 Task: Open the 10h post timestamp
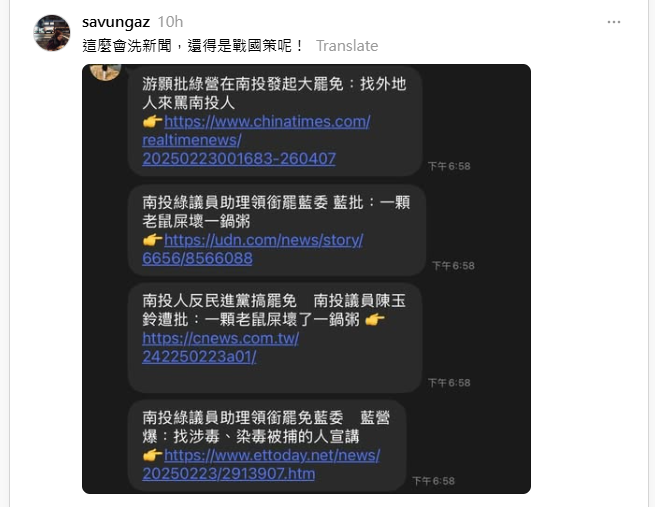coord(170,22)
